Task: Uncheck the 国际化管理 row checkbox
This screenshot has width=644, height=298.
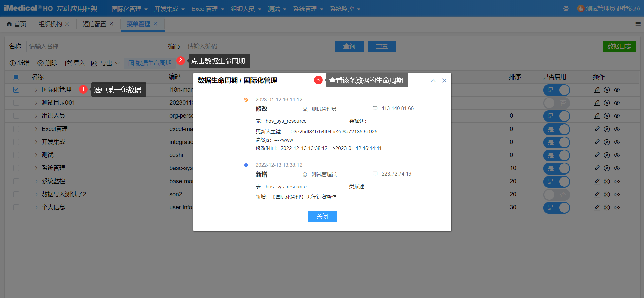Action: coord(16,90)
